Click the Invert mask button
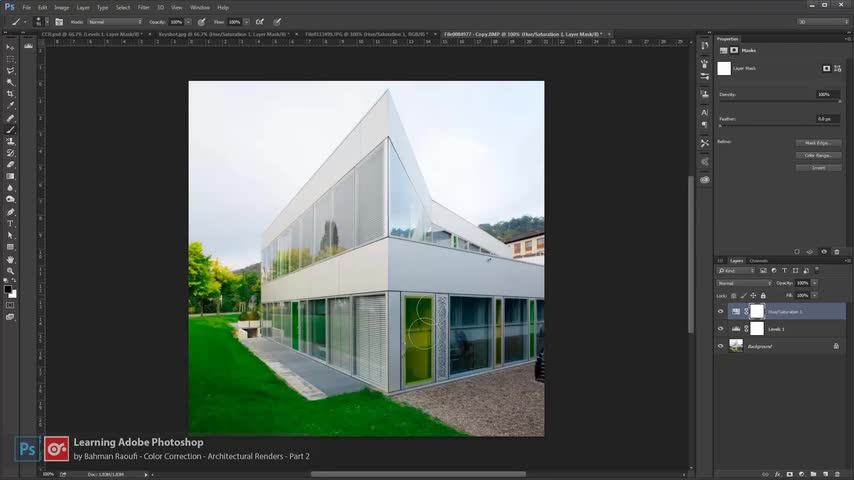Image resolution: width=854 pixels, height=480 pixels. coord(818,168)
